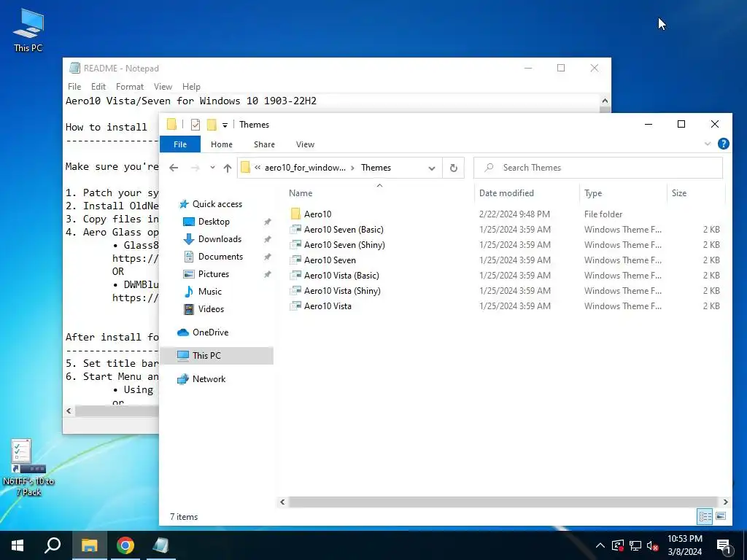
Task: Select the Aero10 Vista theme file
Action: point(328,306)
